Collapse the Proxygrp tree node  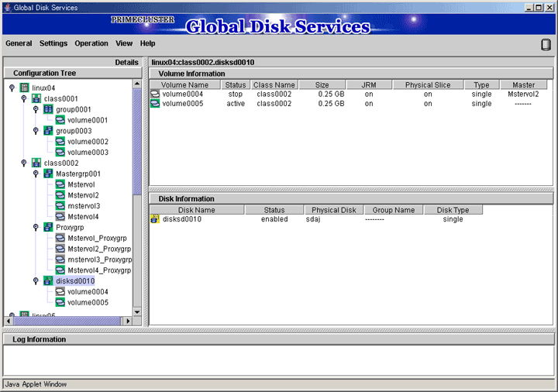click(x=36, y=227)
